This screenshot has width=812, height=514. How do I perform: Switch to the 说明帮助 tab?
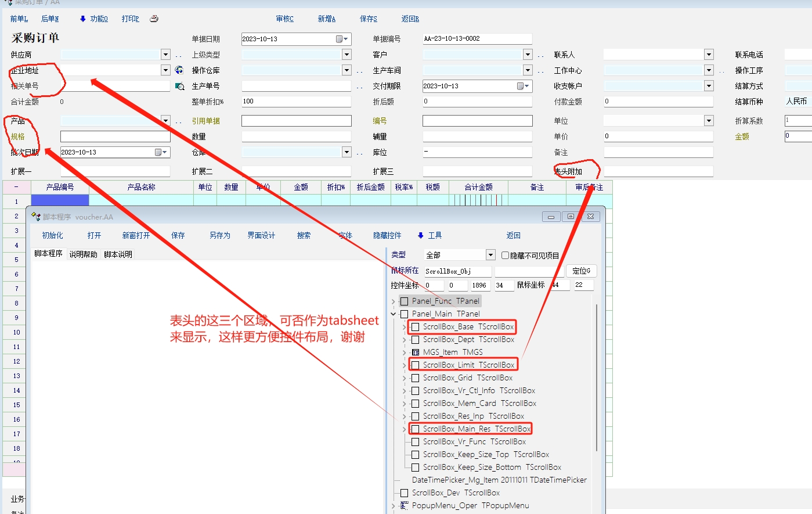click(84, 254)
